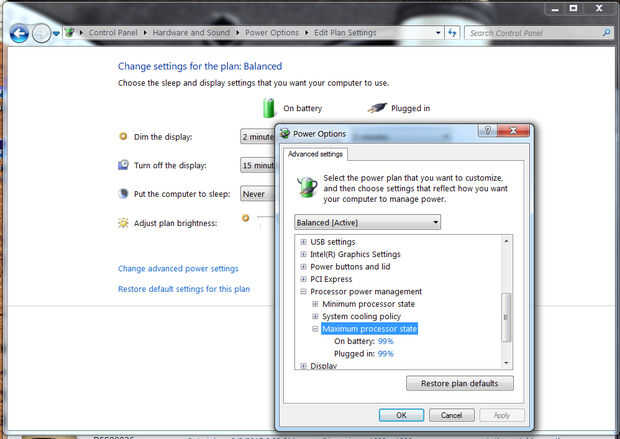Click the settings list scroll down arrow
620x439 pixels.
click(507, 363)
